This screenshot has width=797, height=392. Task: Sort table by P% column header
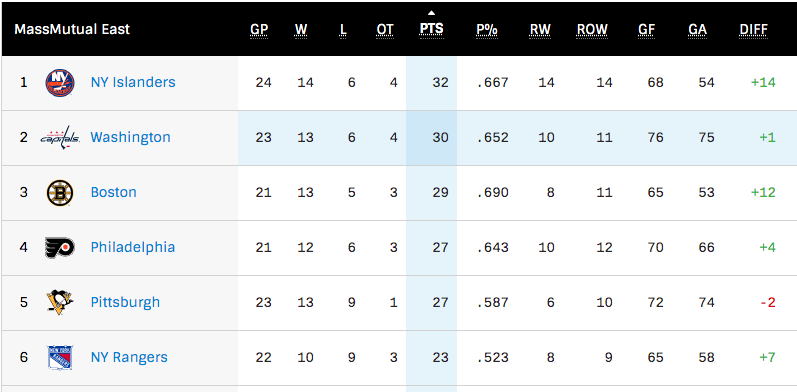pos(486,29)
